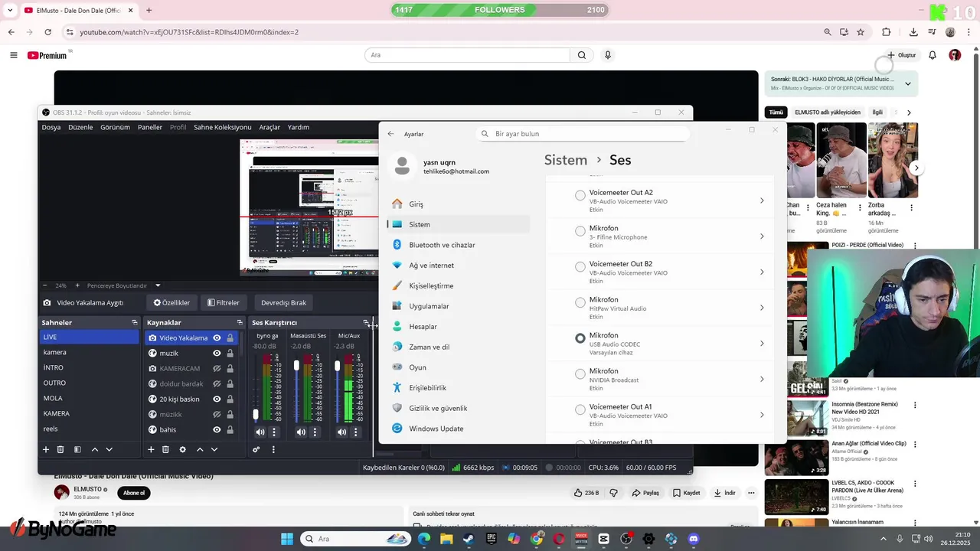Image resolution: width=980 pixels, height=551 pixels.
Task: Go back in Windows Settings (Ayarlar)
Action: [x=390, y=134]
